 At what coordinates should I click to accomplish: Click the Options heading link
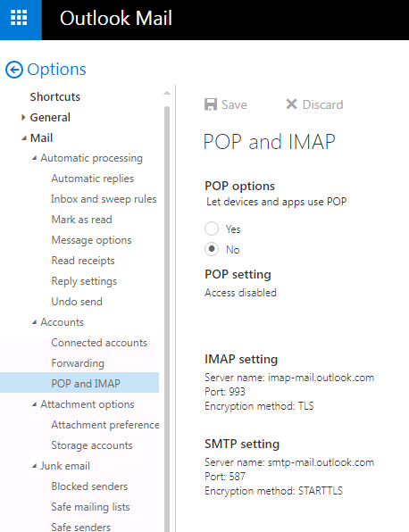[x=56, y=70]
